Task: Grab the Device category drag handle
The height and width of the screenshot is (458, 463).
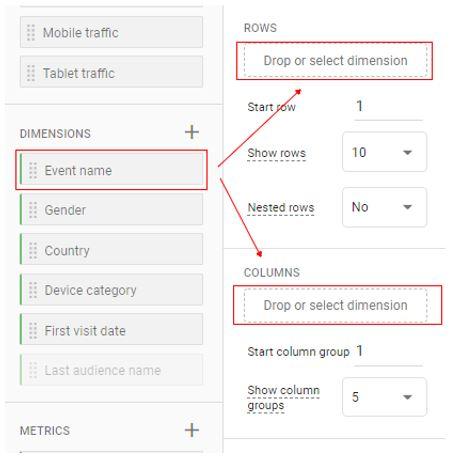Action: pyautogui.click(x=33, y=290)
